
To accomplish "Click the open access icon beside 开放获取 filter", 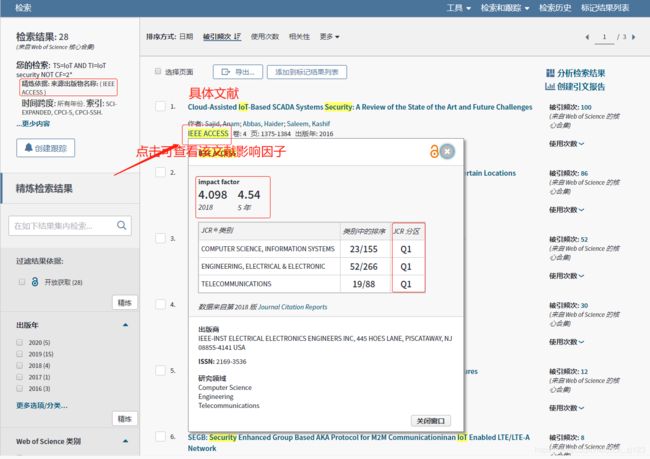I will (35, 282).
